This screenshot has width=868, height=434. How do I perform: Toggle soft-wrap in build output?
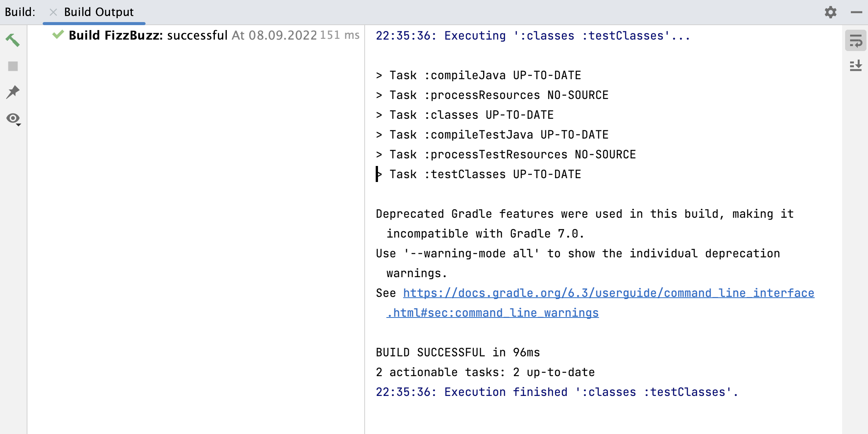pos(855,41)
